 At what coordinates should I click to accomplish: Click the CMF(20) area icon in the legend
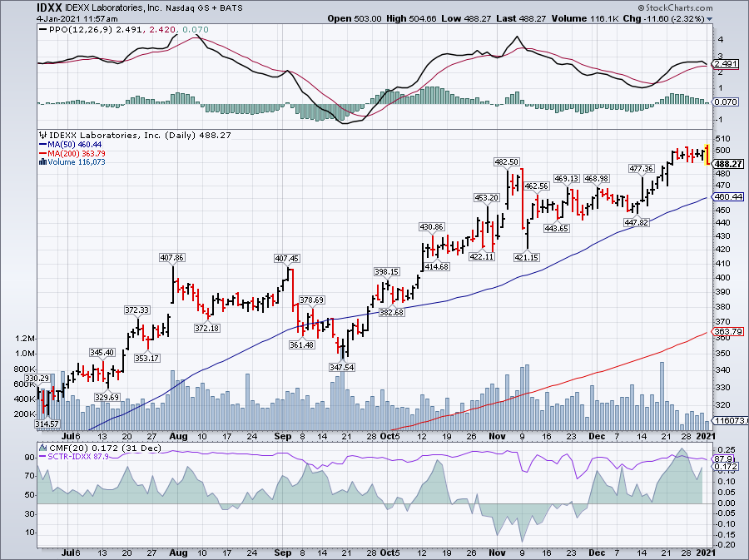[x=43, y=448]
